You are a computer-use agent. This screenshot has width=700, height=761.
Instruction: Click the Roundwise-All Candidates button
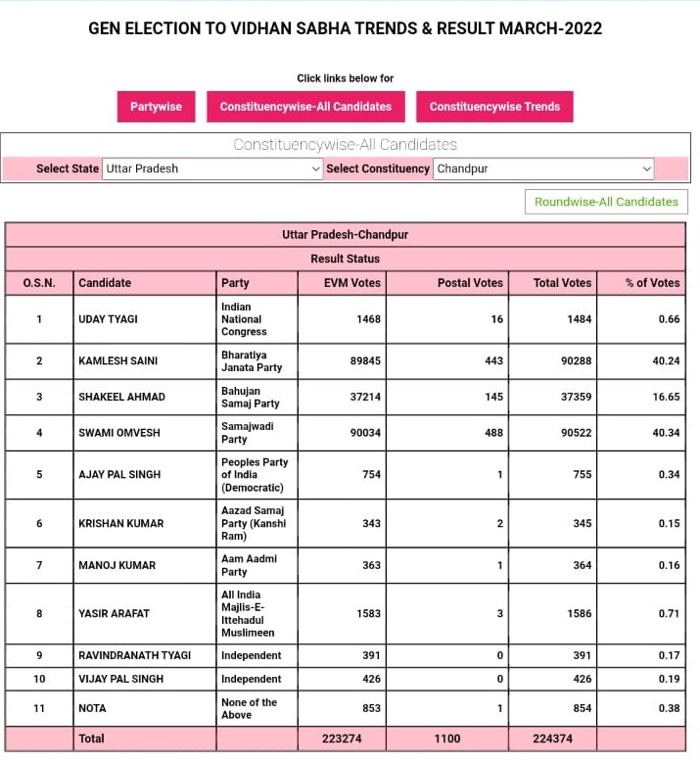coord(606,202)
